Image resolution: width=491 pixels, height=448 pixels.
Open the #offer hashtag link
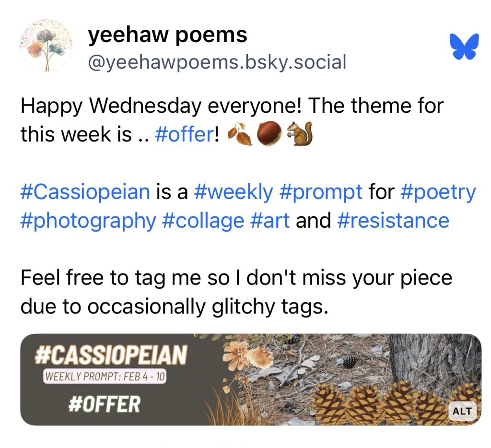point(184,135)
